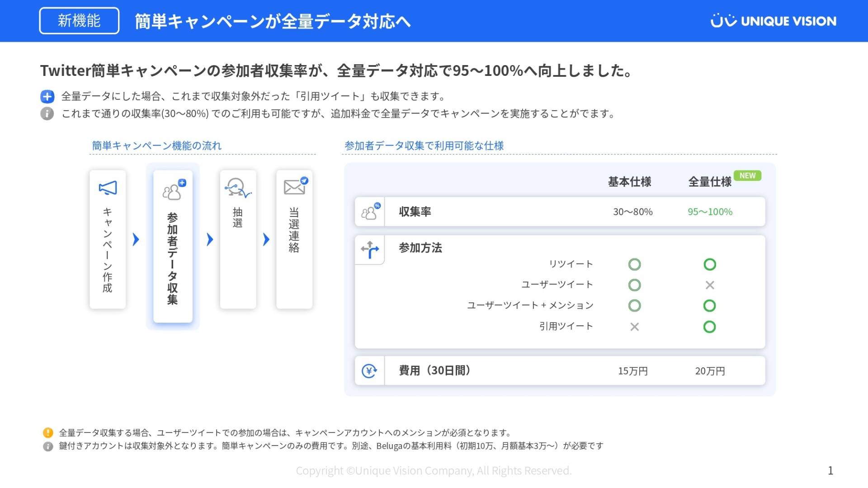
Task: Click the blue plus icon beside 全量データにした場合
Action: [x=47, y=96]
